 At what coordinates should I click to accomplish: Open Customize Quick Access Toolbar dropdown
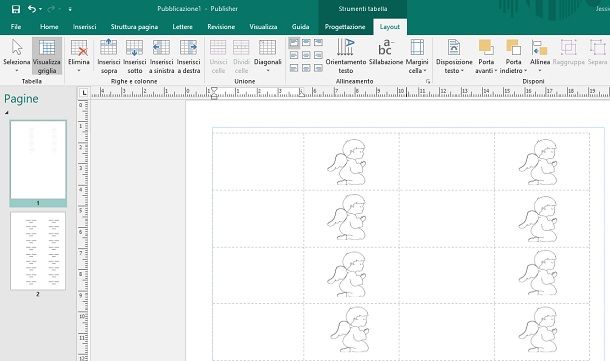click(x=70, y=9)
